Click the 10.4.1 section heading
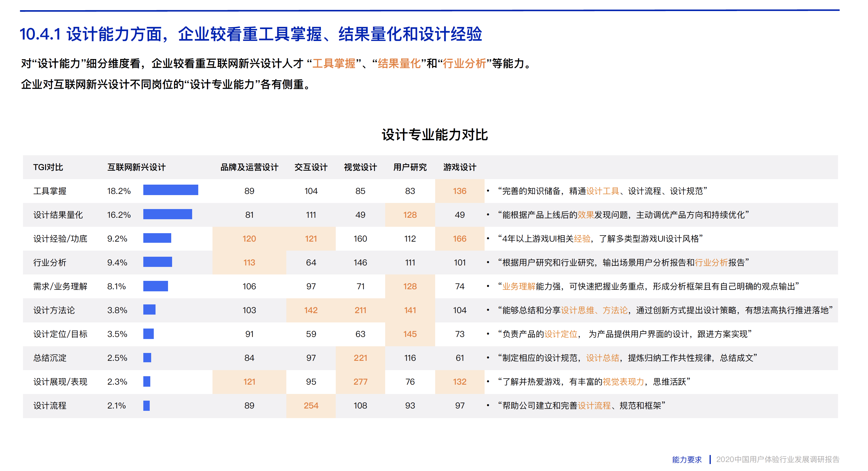The width and height of the screenshot is (868, 471). coord(251,34)
